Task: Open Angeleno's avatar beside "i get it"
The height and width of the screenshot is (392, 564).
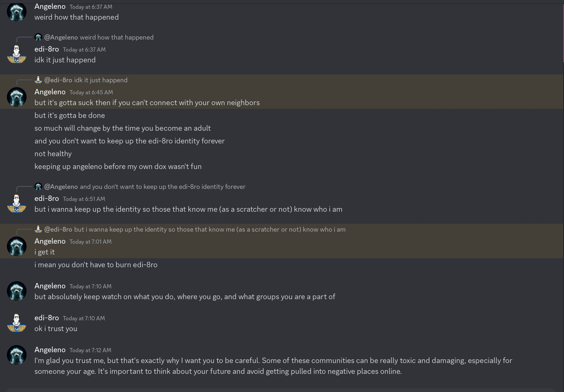Action: [17, 246]
